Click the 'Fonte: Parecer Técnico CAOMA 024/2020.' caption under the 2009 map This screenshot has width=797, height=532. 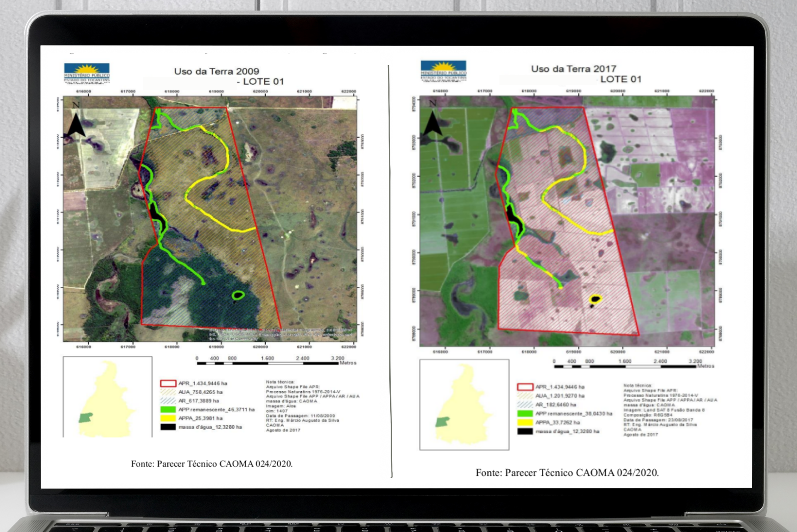pos(212,464)
